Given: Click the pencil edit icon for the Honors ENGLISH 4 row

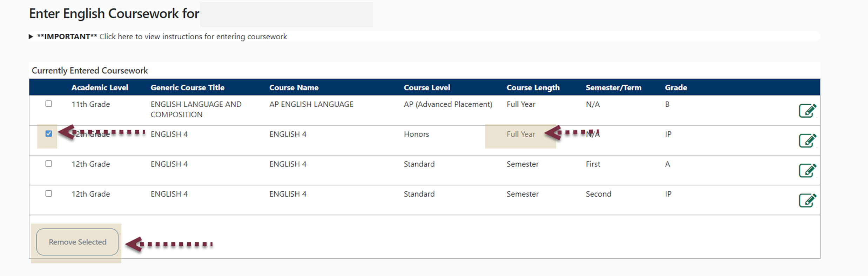Looking at the screenshot, I should tap(808, 140).
